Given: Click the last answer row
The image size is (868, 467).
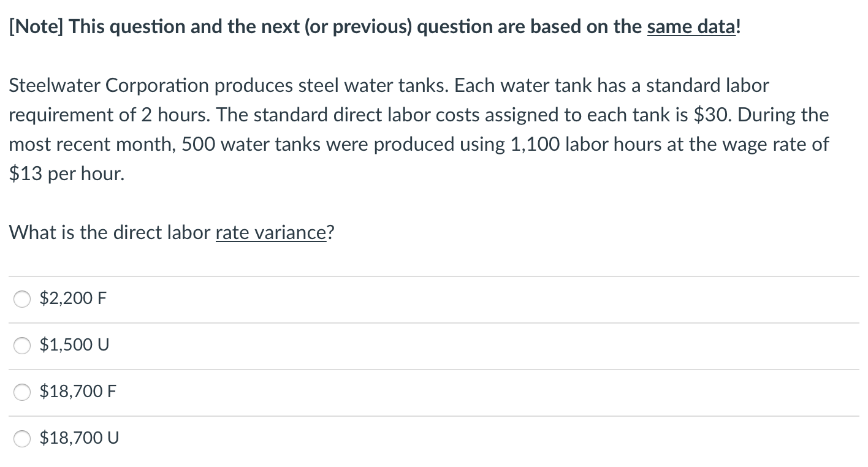Looking at the screenshot, I should (429, 438).
